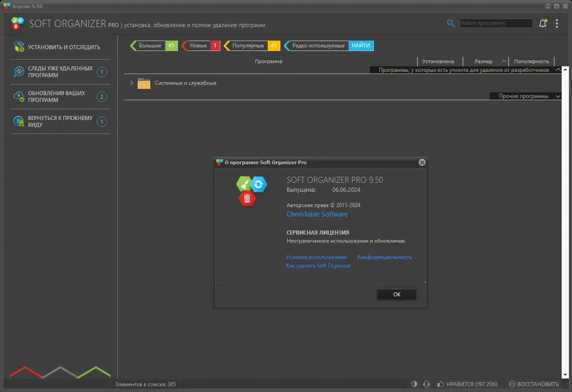Image resolution: width=572 pixels, height=392 pixels.
Task: Click the Установить и отследить sidebar icon
Action: (19, 47)
